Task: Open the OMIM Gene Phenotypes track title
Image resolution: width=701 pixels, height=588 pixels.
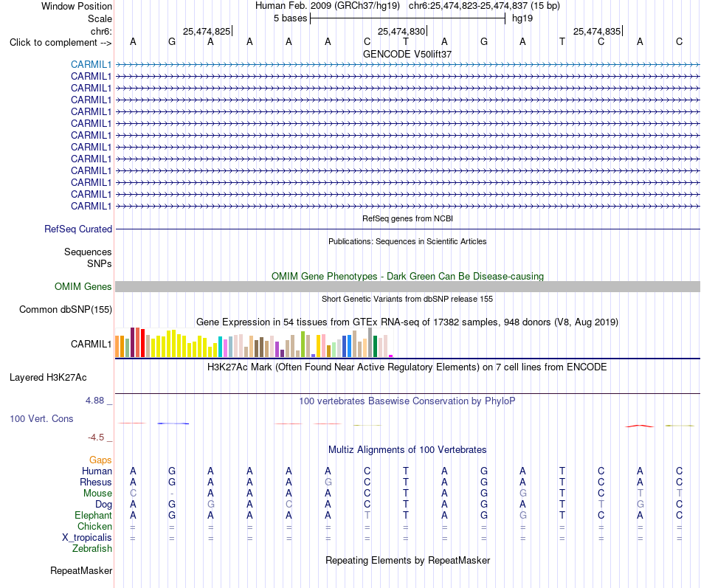Action: click(x=407, y=277)
